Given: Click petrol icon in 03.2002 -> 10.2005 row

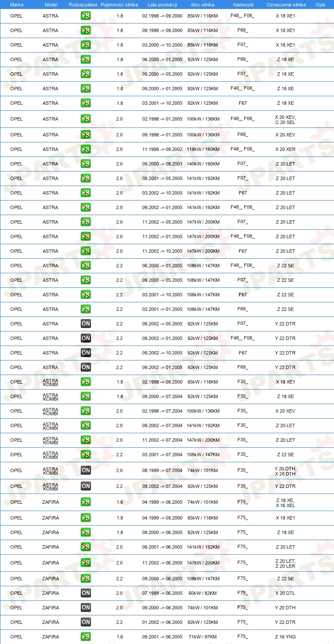Looking at the screenshot, I should pos(85,193).
